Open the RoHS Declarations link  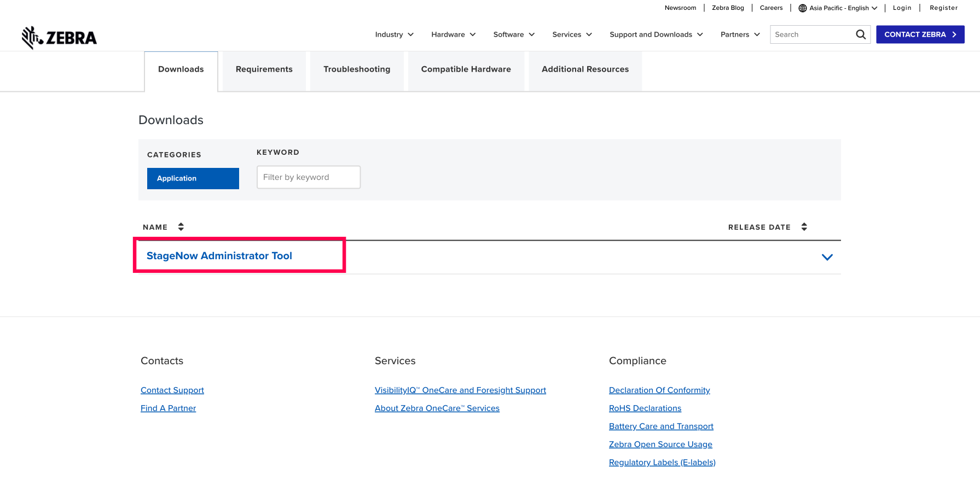(645, 408)
